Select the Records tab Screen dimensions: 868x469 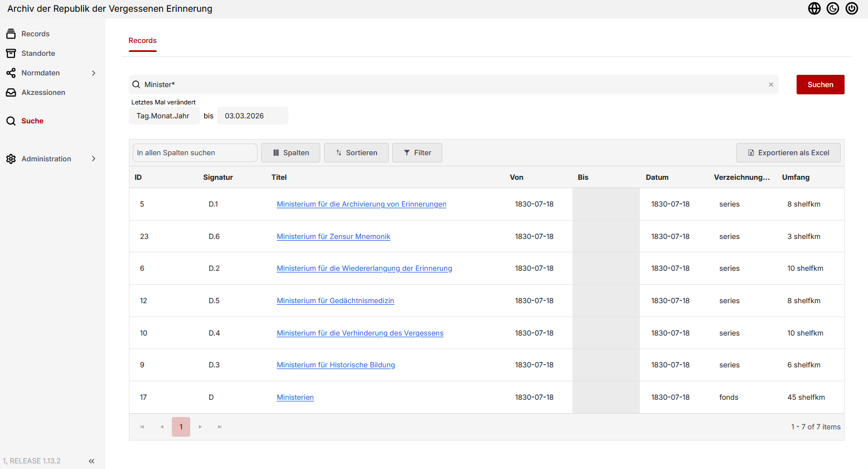click(142, 41)
